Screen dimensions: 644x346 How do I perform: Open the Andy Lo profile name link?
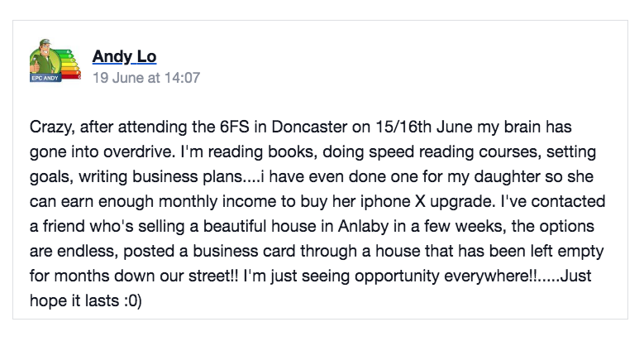(125, 56)
